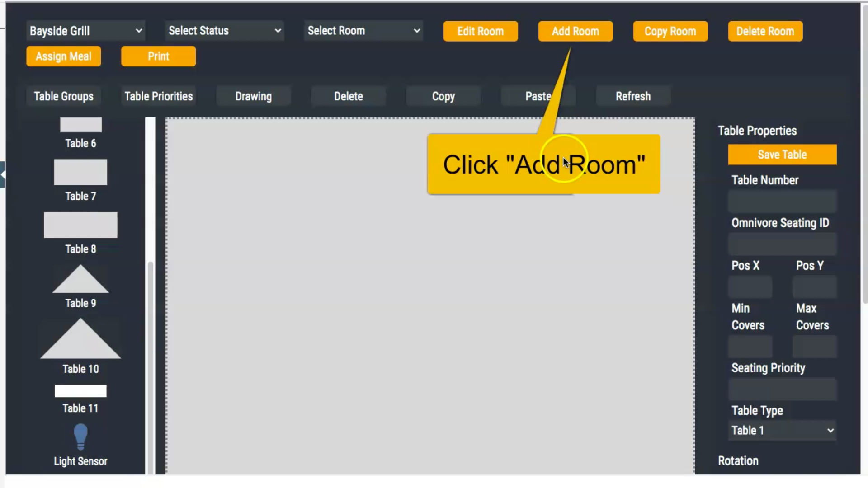The image size is (868, 488).
Task: Expand the Select Status dropdown
Action: (224, 31)
